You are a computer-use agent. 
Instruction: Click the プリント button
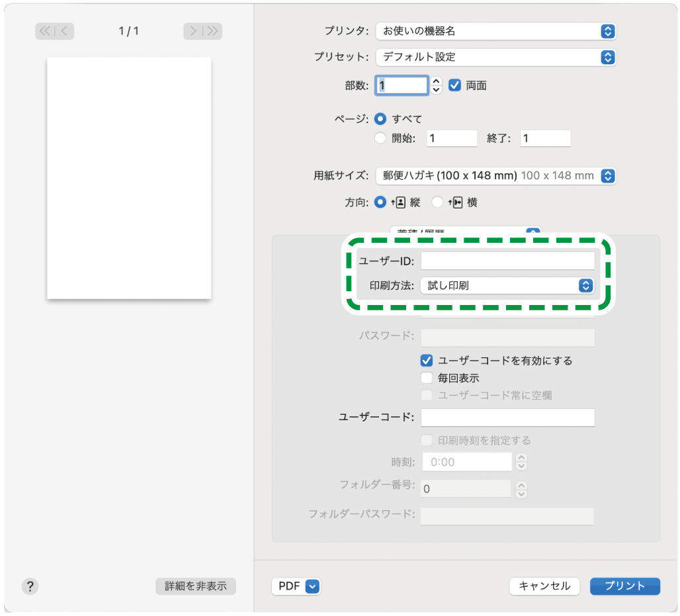pyautogui.click(x=624, y=586)
